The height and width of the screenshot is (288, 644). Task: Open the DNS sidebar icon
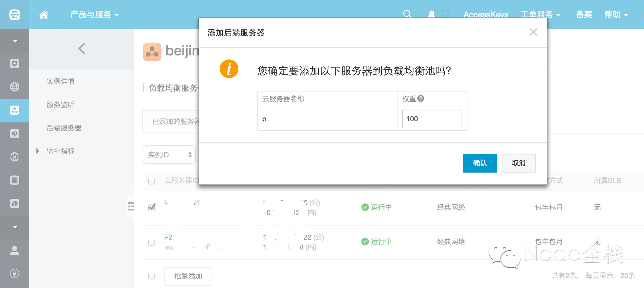point(15,157)
